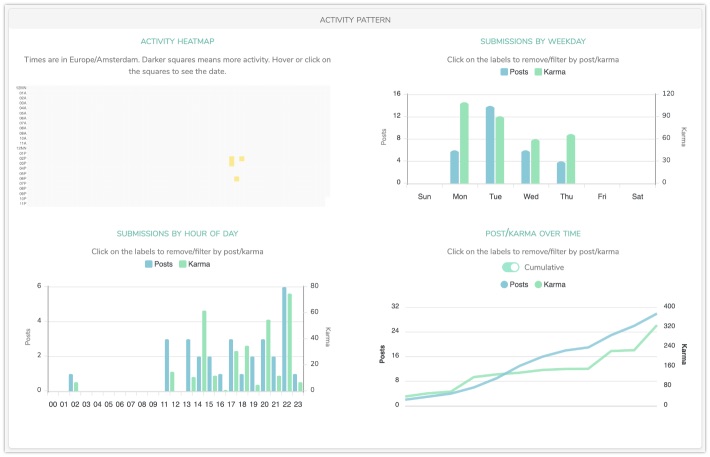Click the Monday Posts bar
The height and width of the screenshot is (457, 710).
pyautogui.click(x=454, y=167)
